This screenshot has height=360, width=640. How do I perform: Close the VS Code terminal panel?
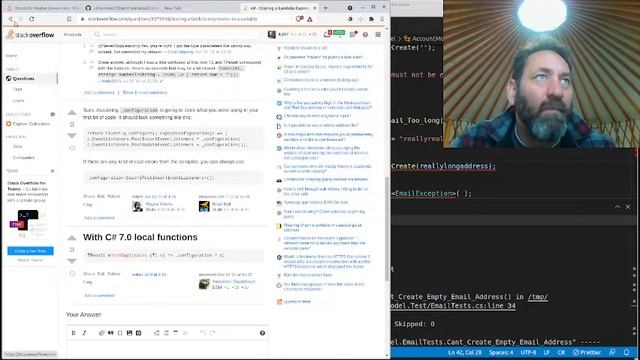click(x=628, y=207)
